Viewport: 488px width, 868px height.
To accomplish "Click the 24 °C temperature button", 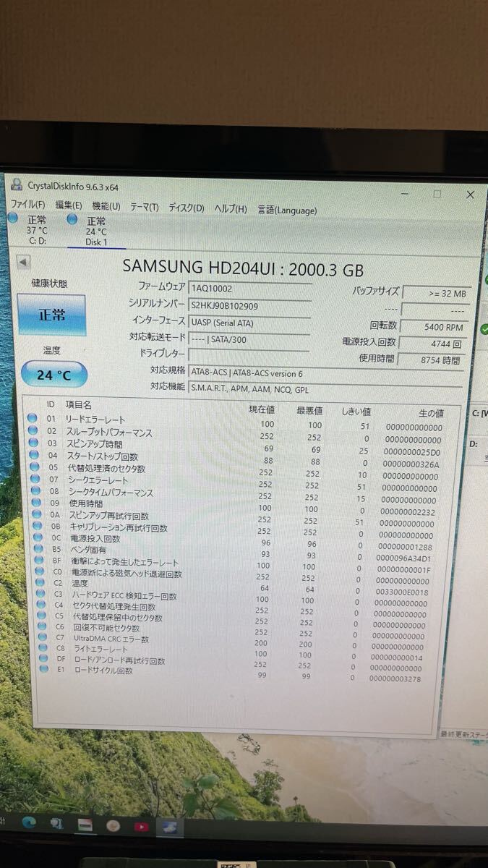I will click(x=54, y=375).
